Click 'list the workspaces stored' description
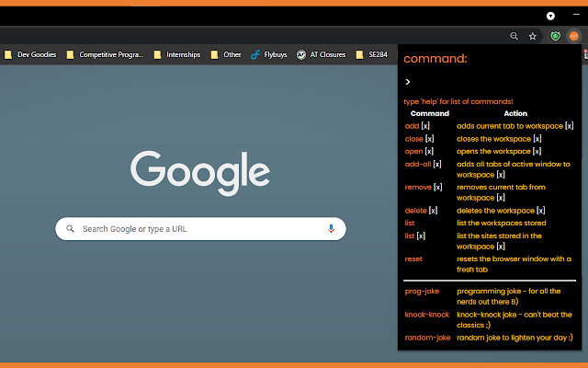 [x=501, y=223]
